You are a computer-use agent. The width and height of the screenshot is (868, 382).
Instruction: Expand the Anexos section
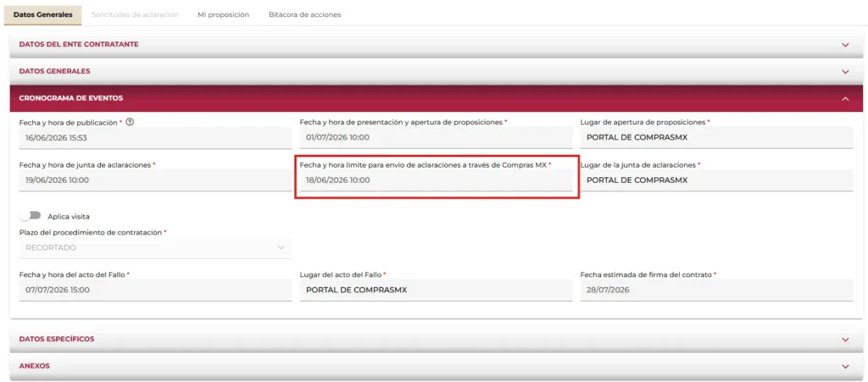tap(437, 366)
